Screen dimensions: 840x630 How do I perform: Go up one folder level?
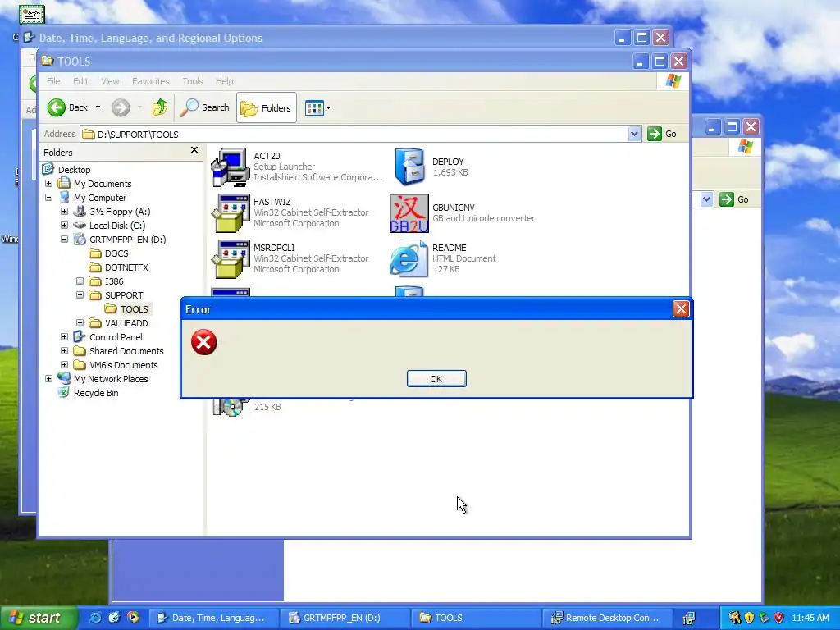159,107
